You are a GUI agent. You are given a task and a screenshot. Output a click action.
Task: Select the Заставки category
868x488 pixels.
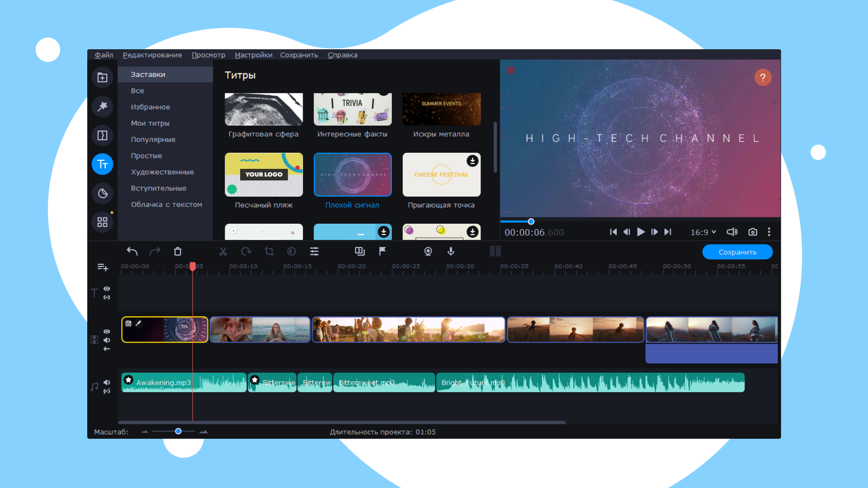165,75
